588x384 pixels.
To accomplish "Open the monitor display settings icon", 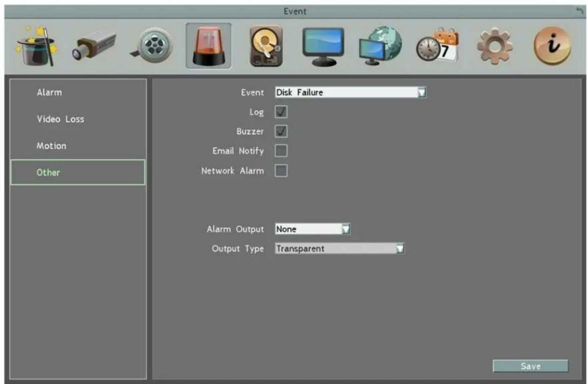I will [323, 47].
